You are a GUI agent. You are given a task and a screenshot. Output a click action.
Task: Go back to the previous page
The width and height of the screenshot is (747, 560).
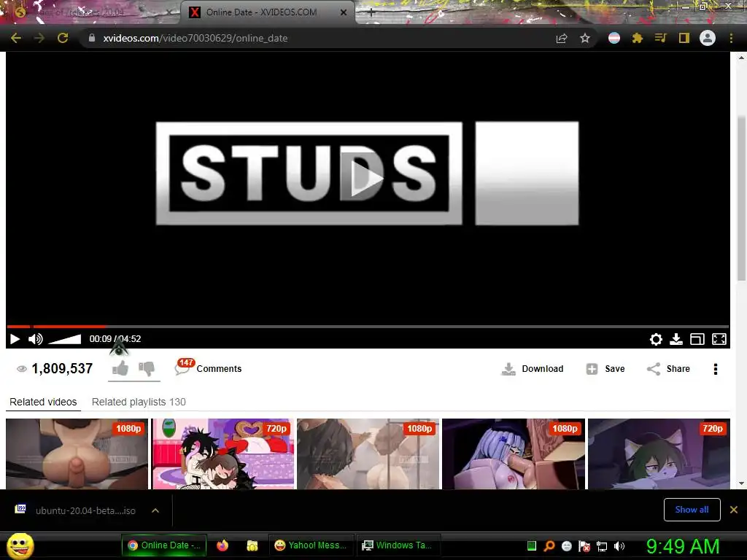click(16, 38)
